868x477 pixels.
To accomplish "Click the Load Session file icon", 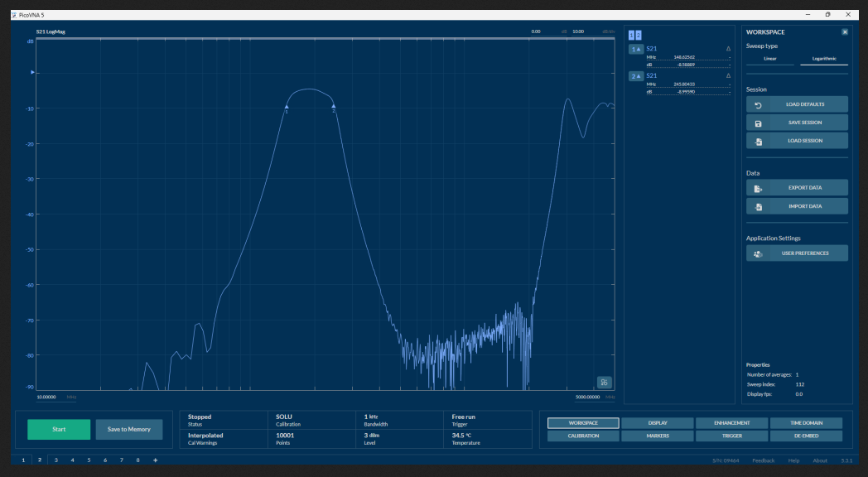I will [x=759, y=141].
